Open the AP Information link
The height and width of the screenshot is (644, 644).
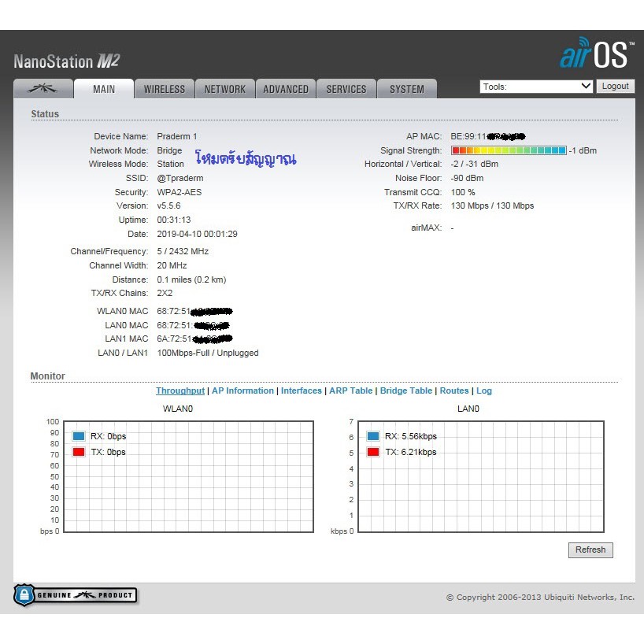(242, 390)
